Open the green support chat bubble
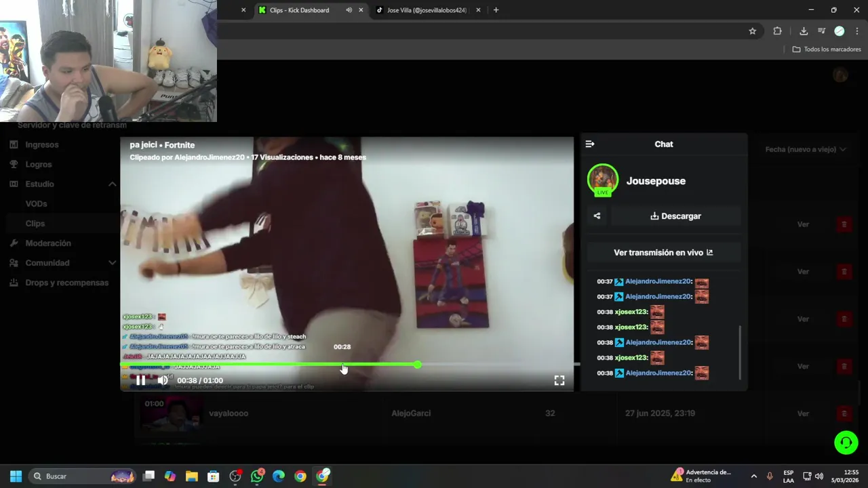This screenshot has height=488, width=868. click(x=846, y=443)
